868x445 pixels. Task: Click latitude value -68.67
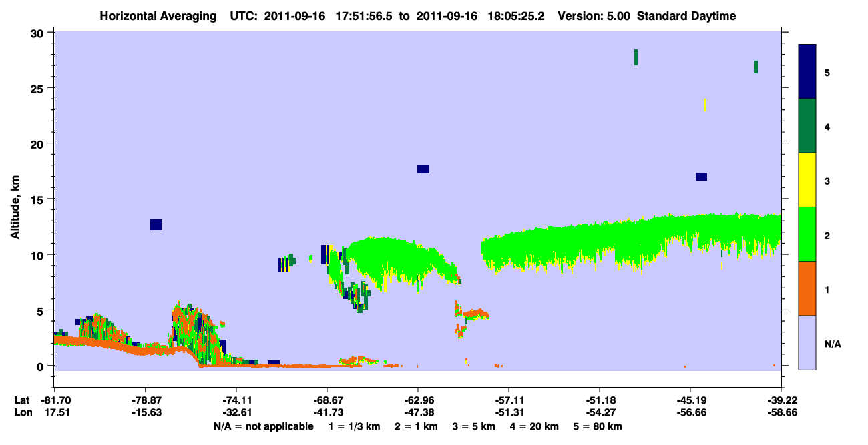pyautogui.click(x=327, y=400)
